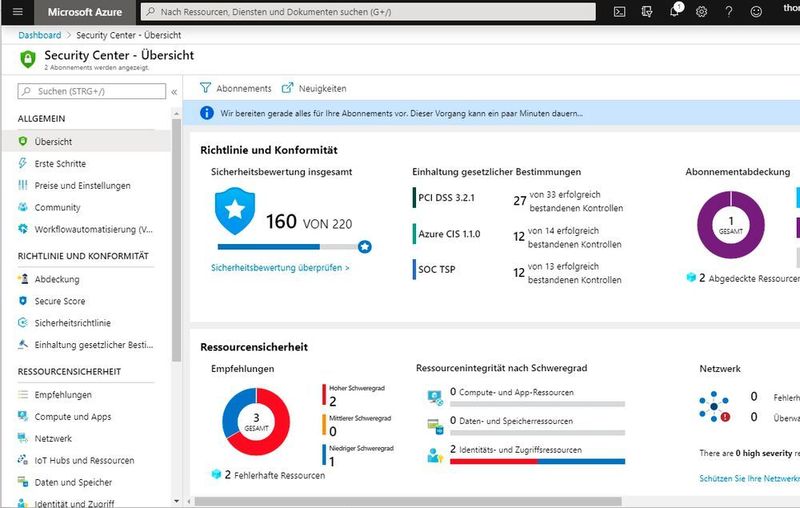Click the Niedriger Schweregrad count

pyautogui.click(x=332, y=462)
